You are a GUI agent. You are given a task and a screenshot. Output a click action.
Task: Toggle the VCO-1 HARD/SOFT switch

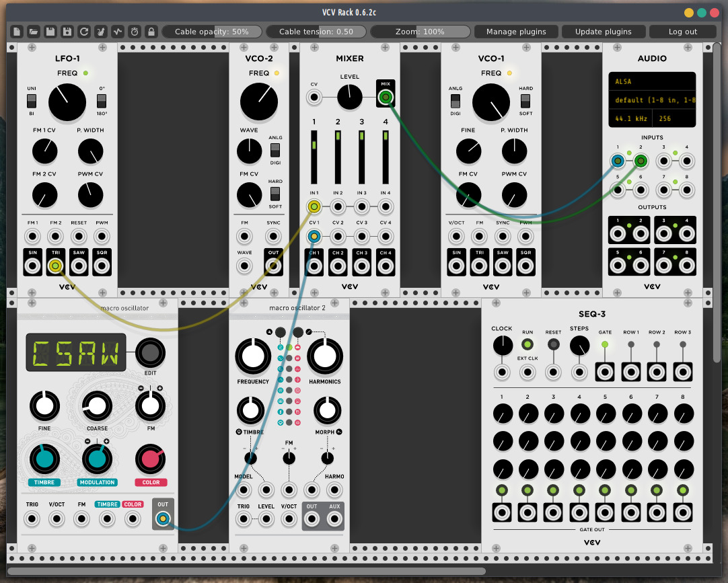[525, 101]
